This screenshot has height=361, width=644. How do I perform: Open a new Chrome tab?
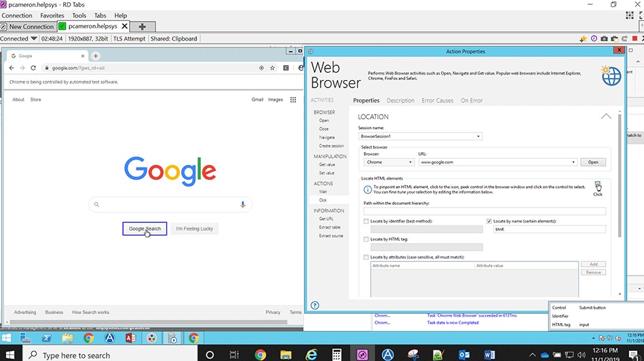tap(96, 56)
